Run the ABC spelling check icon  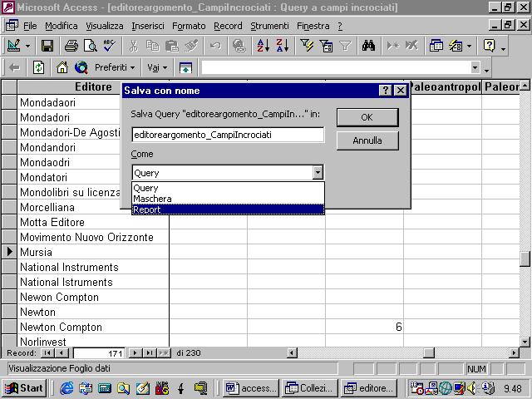coord(109,46)
